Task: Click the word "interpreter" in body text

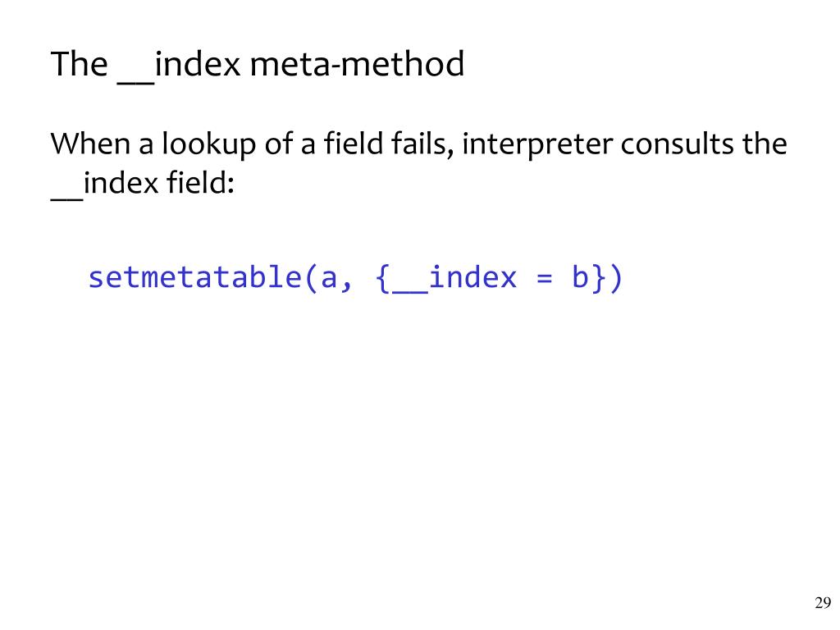Action: [x=536, y=146]
